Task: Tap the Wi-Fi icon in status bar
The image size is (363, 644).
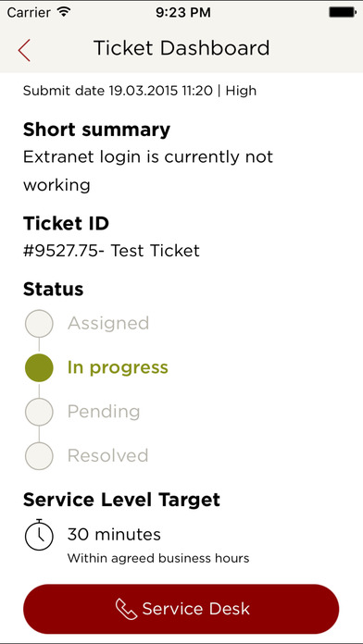Action: 64,12
